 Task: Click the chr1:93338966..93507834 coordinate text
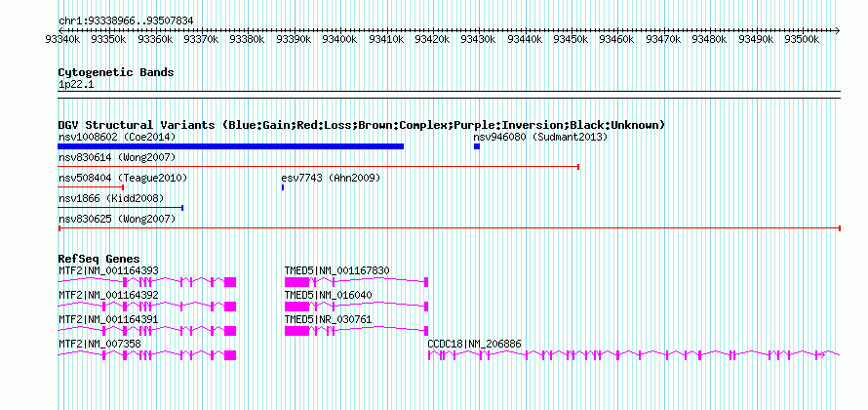tap(126, 21)
